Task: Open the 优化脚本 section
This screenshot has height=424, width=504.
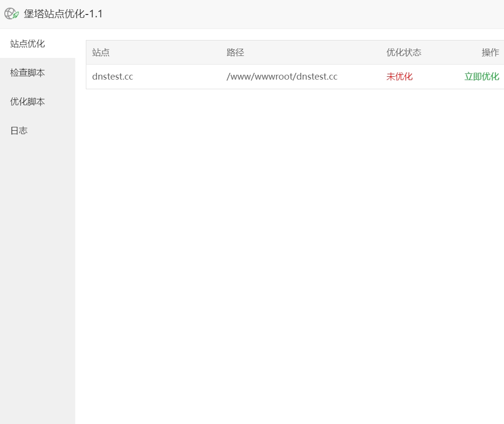Action: (27, 101)
